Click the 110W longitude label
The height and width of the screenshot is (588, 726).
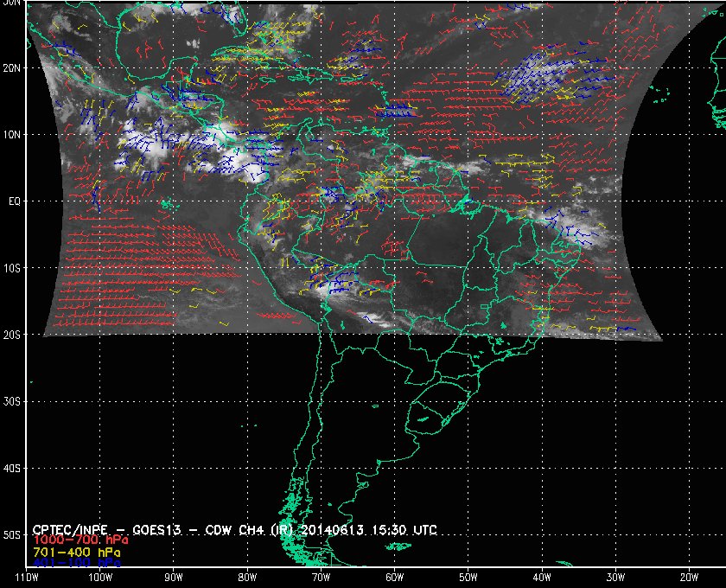(27, 577)
